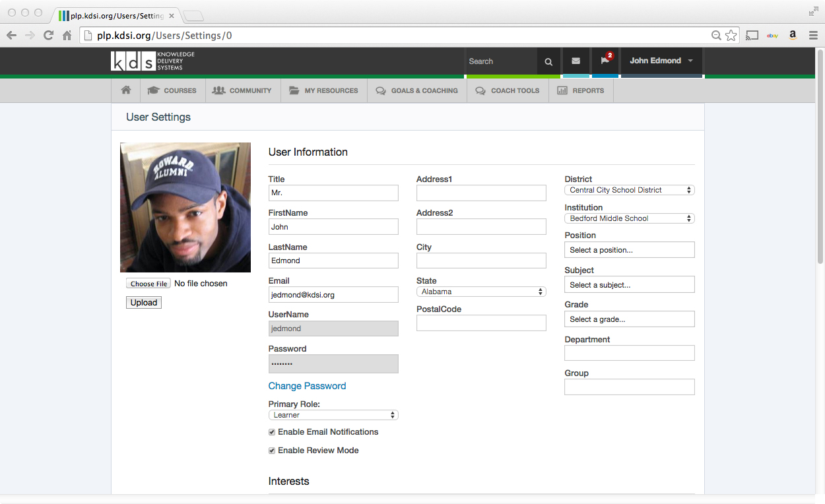Open the District dropdown
The width and height of the screenshot is (825, 504).
click(630, 190)
